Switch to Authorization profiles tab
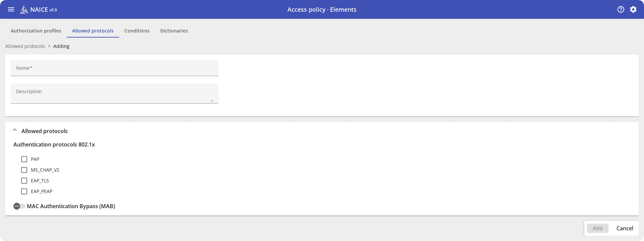 [x=36, y=31]
